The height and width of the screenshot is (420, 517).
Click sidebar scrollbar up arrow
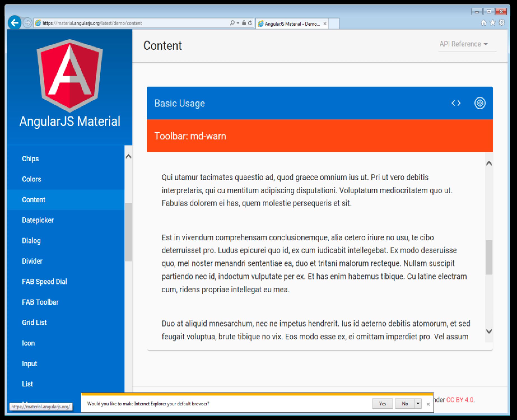point(129,156)
